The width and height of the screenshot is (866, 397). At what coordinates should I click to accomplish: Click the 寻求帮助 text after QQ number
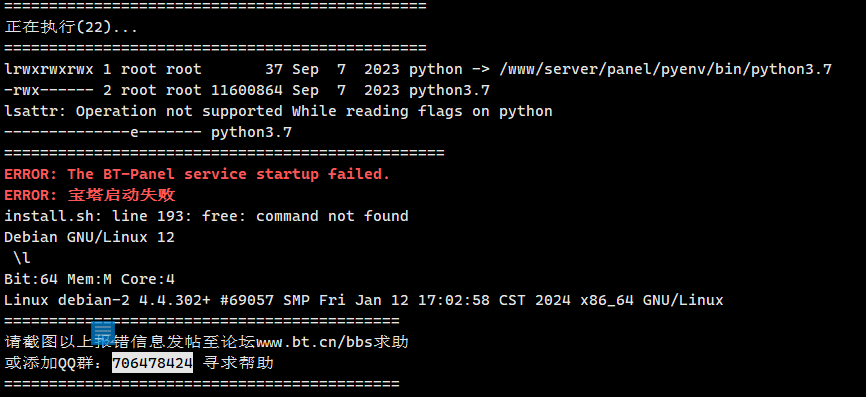click(x=238, y=363)
